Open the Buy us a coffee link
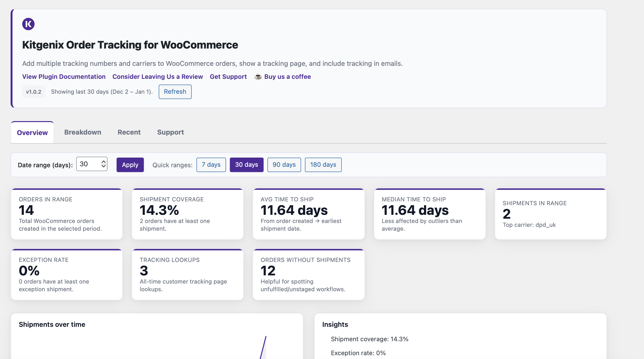Image resolution: width=644 pixels, height=359 pixels. click(x=287, y=77)
